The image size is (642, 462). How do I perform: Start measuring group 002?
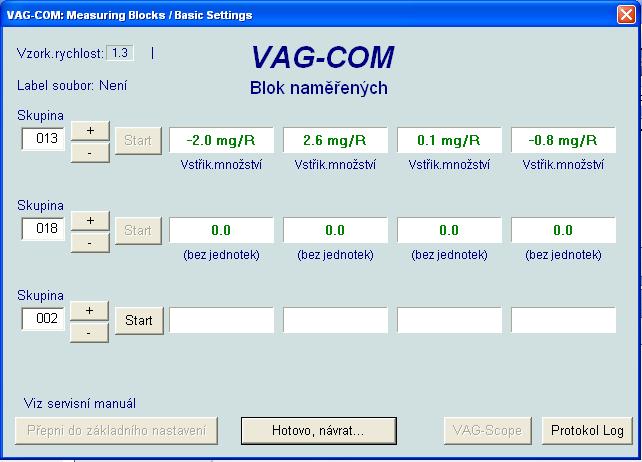point(139,321)
